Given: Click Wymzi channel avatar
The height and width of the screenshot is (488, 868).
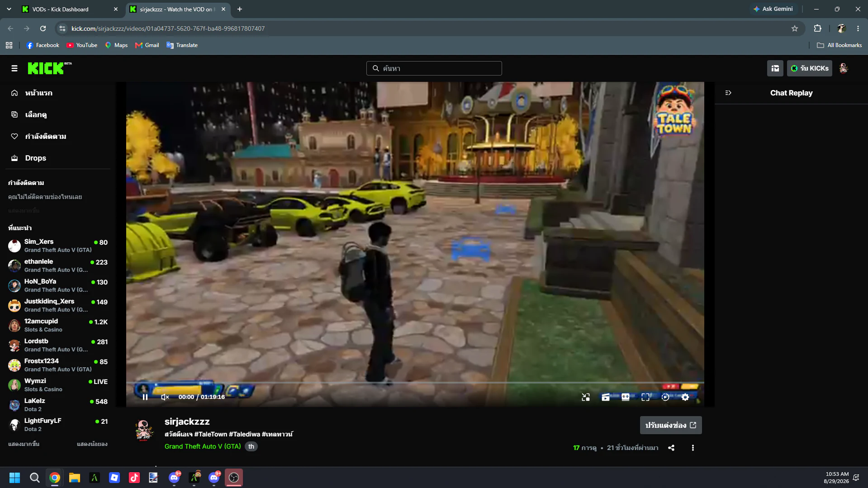Looking at the screenshot, I should [14, 385].
